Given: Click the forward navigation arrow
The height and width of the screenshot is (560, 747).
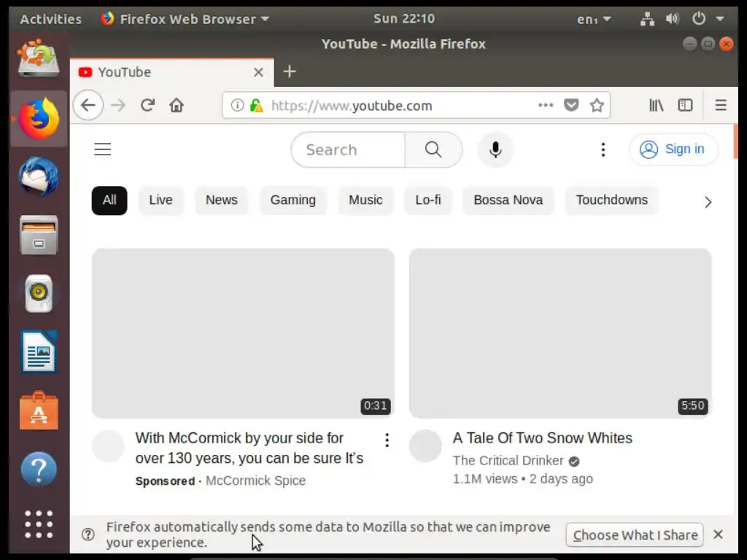Looking at the screenshot, I should coord(117,105).
